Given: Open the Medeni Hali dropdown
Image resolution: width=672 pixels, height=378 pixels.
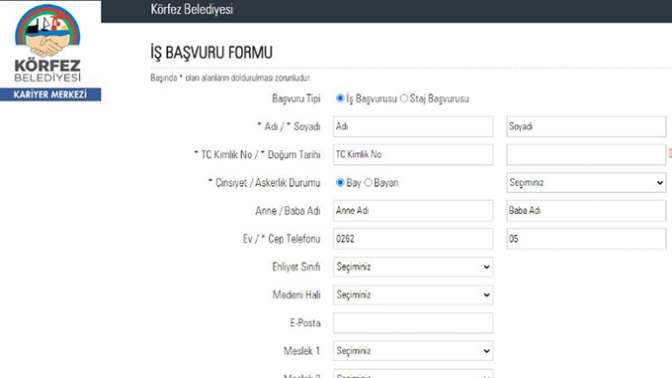Looking at the screenshot, I should (413, 295).
